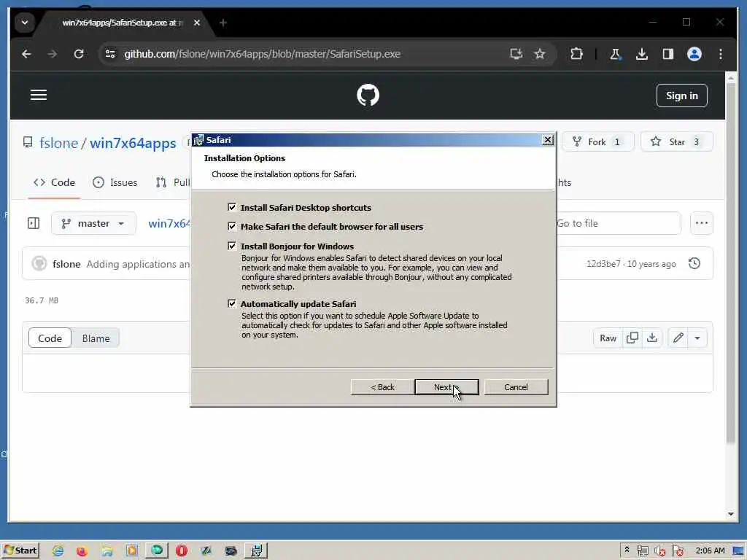Launch Firefox from taskbar
This screenshot has width=747, height=560.
pos(82,551)
